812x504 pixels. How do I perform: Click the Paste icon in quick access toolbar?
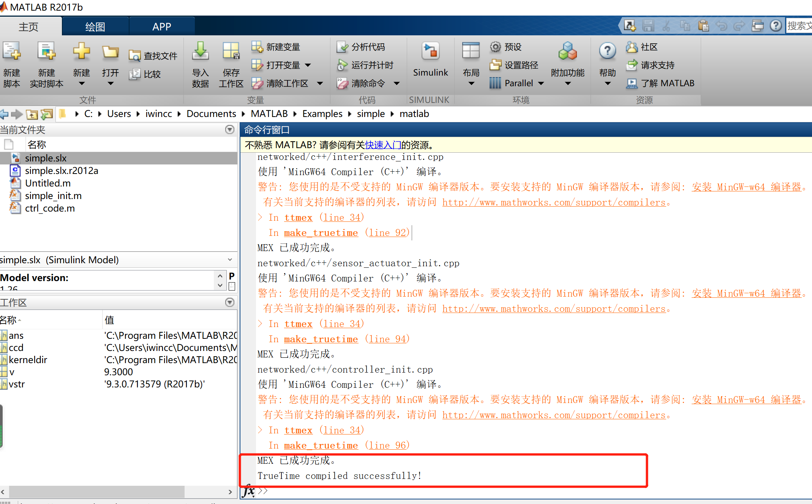(x=703, y=26)
